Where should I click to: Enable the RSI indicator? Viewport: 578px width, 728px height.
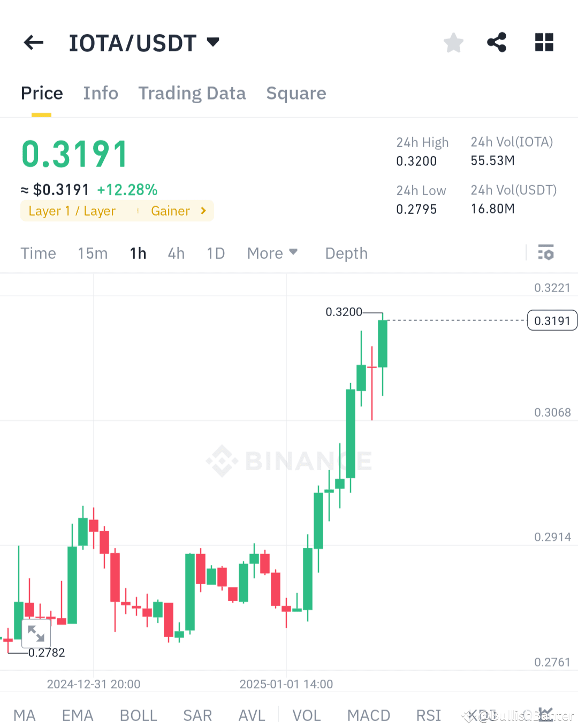[x=428, y=715]
